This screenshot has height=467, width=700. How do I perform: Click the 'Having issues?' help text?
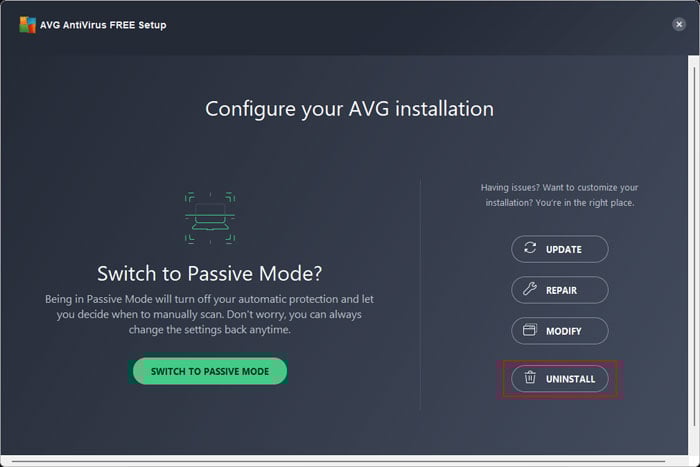pyautogui.click(x=559, y=195)
